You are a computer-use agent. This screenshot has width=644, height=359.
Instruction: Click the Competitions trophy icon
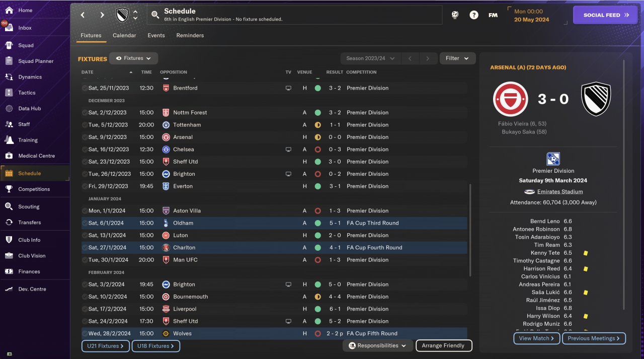9,189
